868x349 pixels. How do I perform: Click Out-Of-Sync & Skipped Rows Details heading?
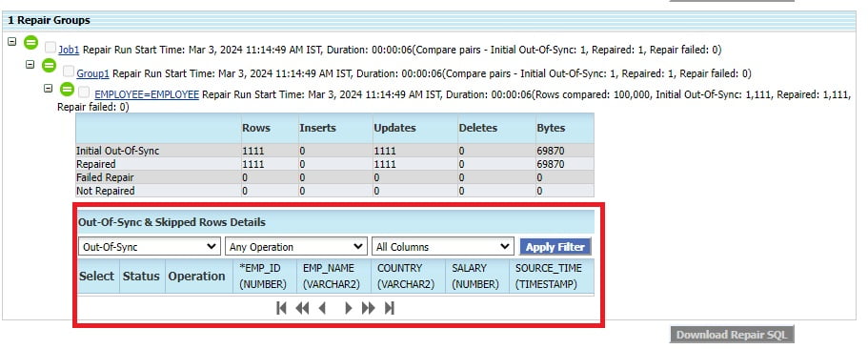click(x=172, y=222)
